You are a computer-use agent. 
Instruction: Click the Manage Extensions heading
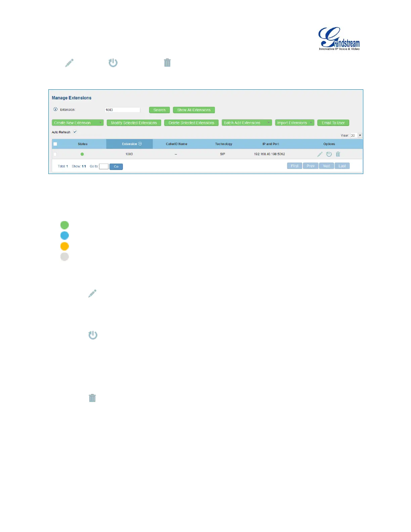72,98
